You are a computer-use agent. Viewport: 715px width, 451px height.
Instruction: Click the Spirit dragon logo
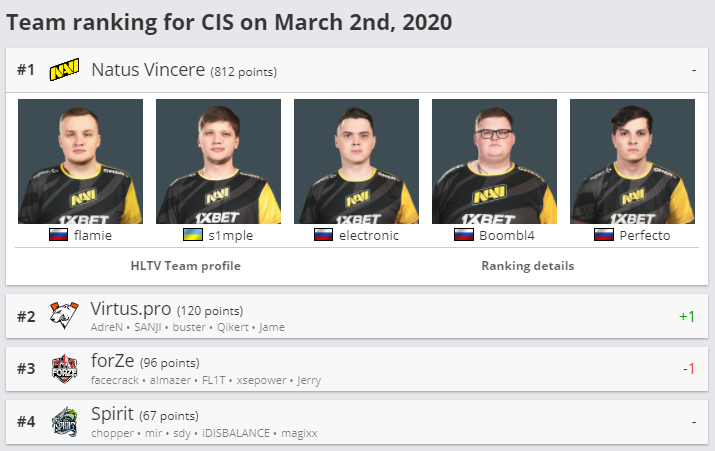tap(64, 422)
